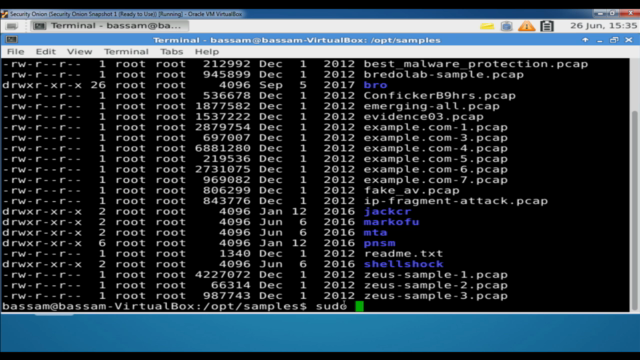Image resolution: width=640 pixels, height=360 pixels.
Task: Click the blue bro directory name
Action: pos(376,85)
